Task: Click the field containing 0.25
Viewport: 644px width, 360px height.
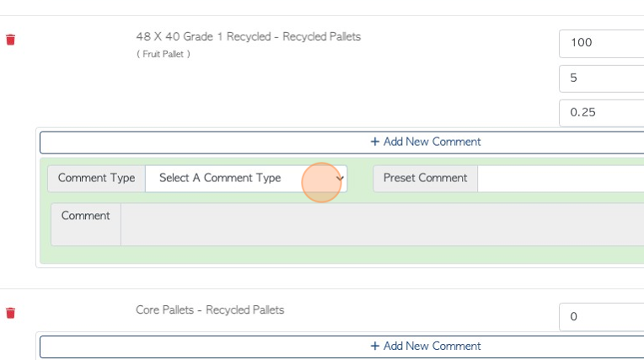Action: pyautogui.click(x=601, y=113)
